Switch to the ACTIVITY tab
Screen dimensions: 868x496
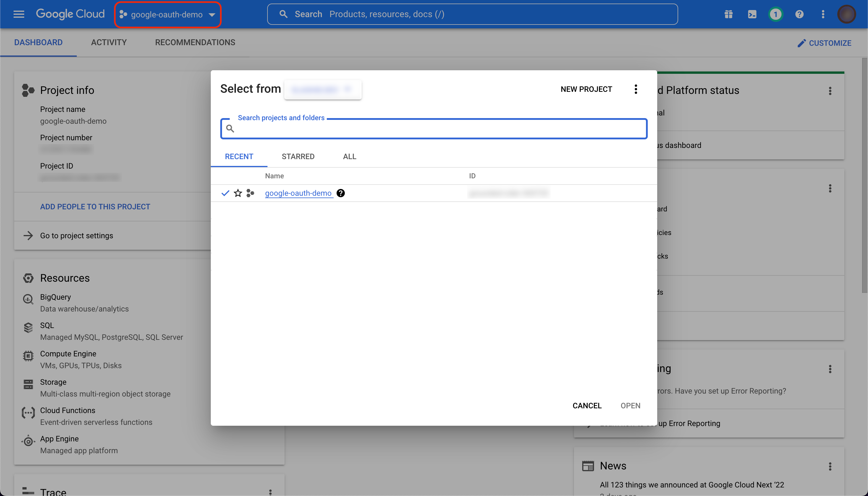pos(109,42)
